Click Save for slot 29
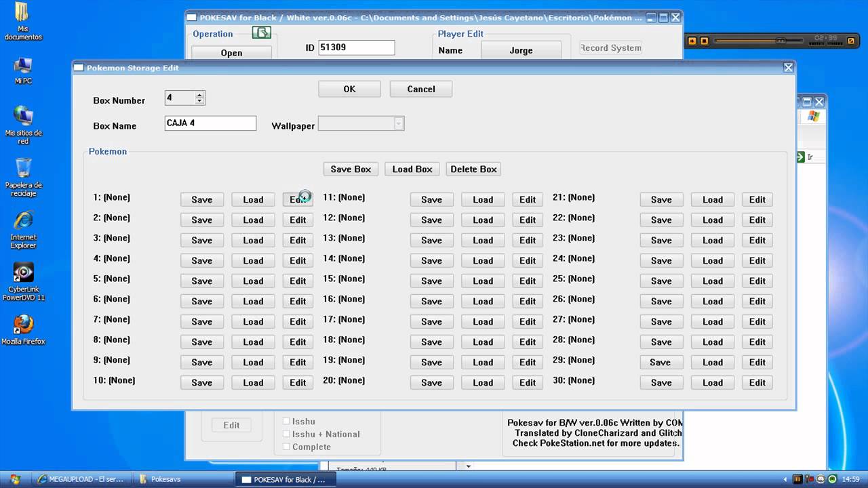Screen dimensions: 868x488 pyautogui.click(x=660, y=362)
